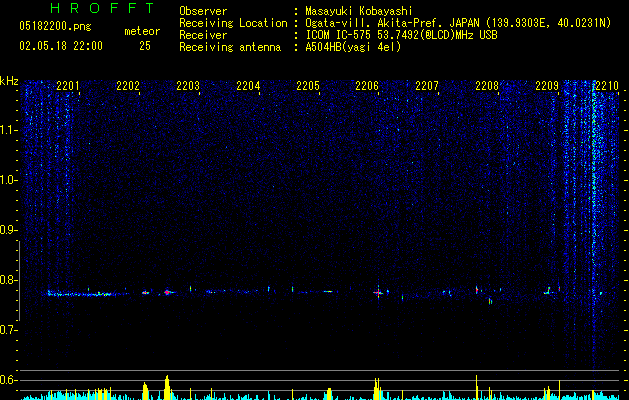The height and width of the screenshot is (400, 629).
Task: Click the gray frequency range bar beside the 0.8 label
Action: pyautogui.click(x=19, y=281)
